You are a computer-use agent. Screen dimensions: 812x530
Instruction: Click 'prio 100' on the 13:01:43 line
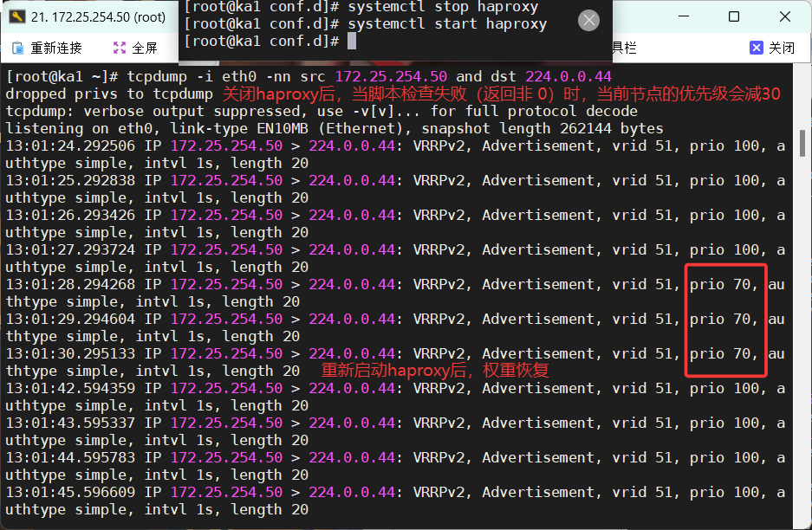[x=724, y=423]
